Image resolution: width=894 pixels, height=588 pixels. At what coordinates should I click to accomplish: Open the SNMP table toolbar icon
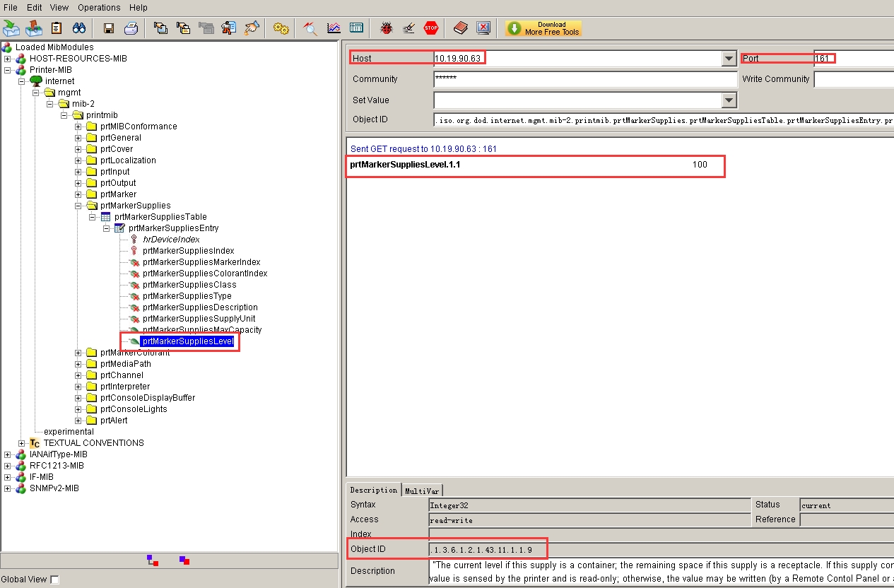357,28
